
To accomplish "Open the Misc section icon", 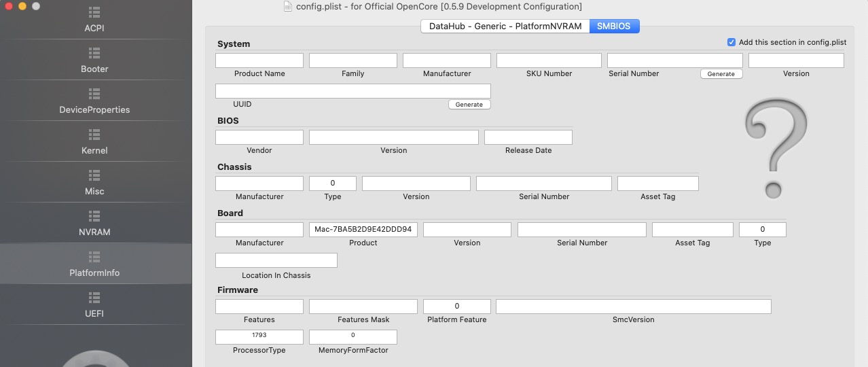I will tap(94, 175).
